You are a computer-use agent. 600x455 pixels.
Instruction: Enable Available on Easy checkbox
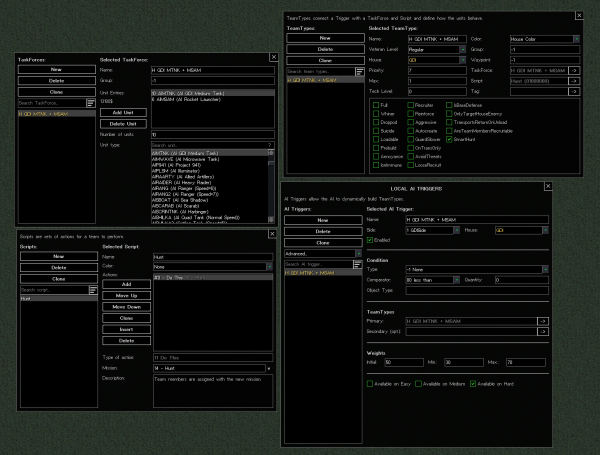click(x=370, y=383)
